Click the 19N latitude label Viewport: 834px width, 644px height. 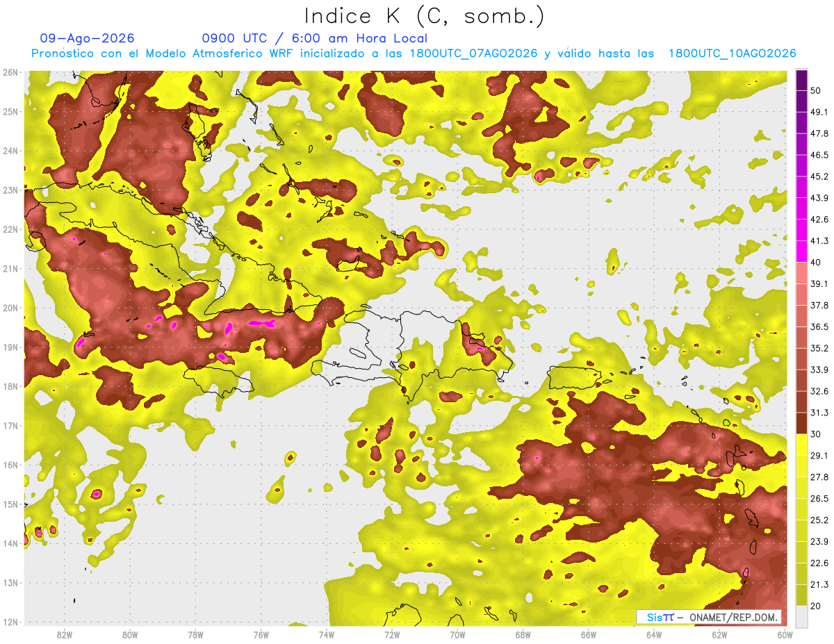(x=10, y=347)
